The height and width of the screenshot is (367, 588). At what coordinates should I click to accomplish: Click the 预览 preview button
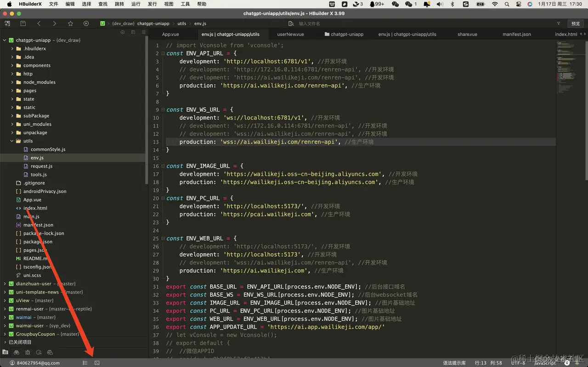coord(576,23)
